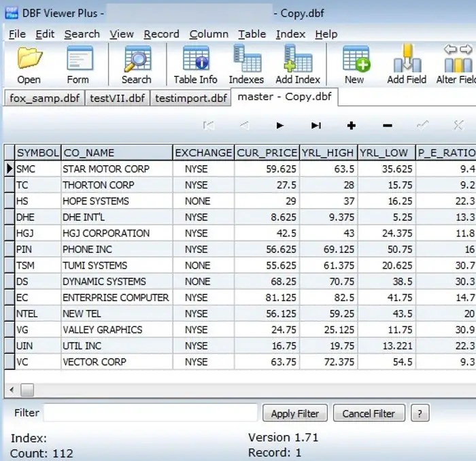
Task: Go to previous record navigator arrow
Action: [244, 125]
